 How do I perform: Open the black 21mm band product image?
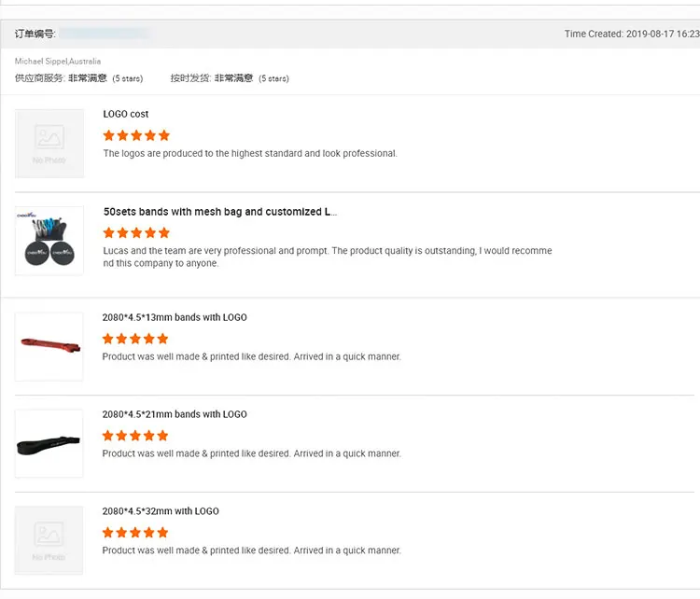point(49,443)
